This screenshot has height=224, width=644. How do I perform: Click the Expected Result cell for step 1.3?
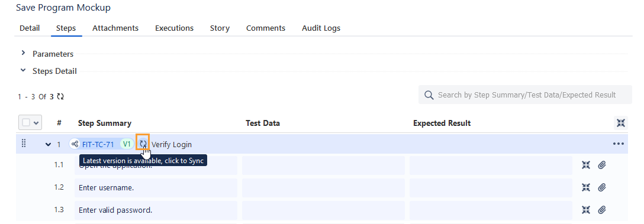coord(491,210)
